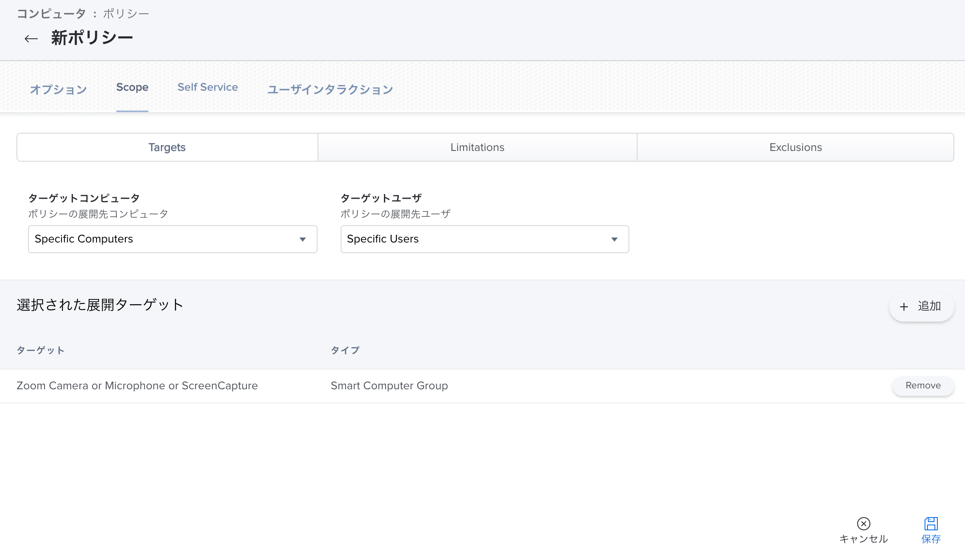Open the オプション tab

click(x=58, y=89)
